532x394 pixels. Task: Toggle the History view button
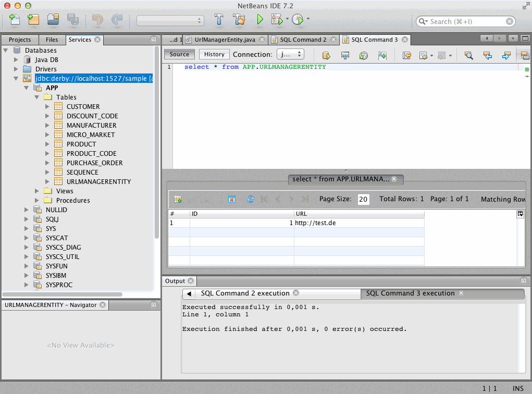214,54
